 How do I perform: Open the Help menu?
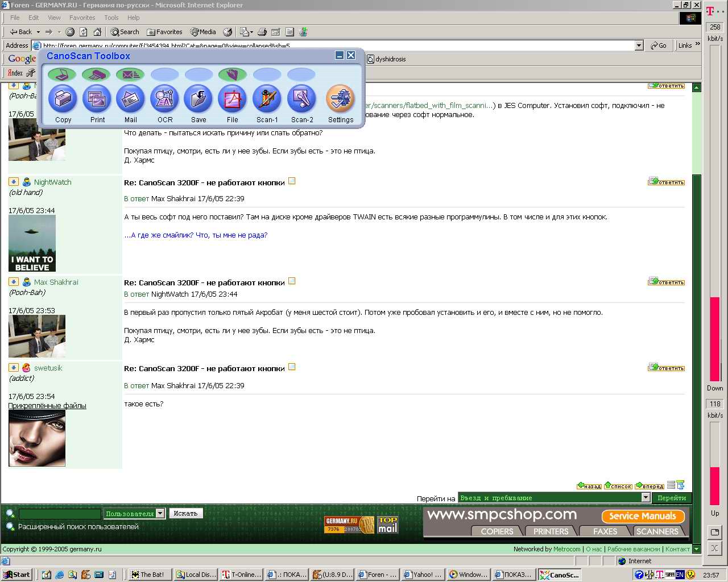tap(134, 18)
